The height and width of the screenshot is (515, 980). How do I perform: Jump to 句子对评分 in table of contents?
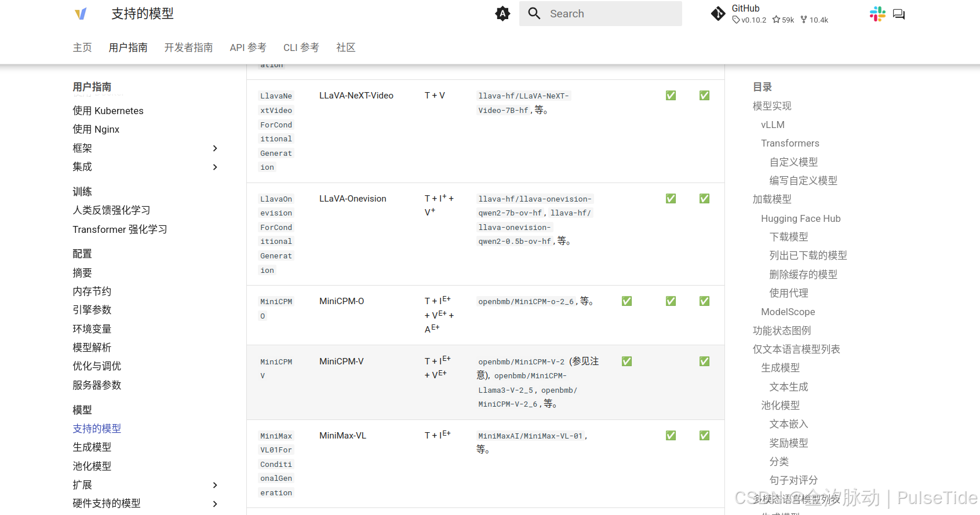tap(793, 480)
